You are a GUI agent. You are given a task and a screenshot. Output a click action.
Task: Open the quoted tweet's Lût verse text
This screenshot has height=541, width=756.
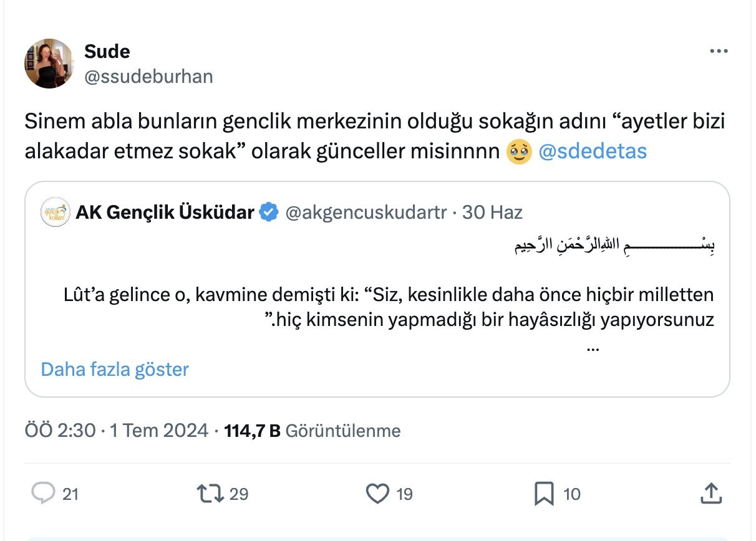tap(389, 307)
